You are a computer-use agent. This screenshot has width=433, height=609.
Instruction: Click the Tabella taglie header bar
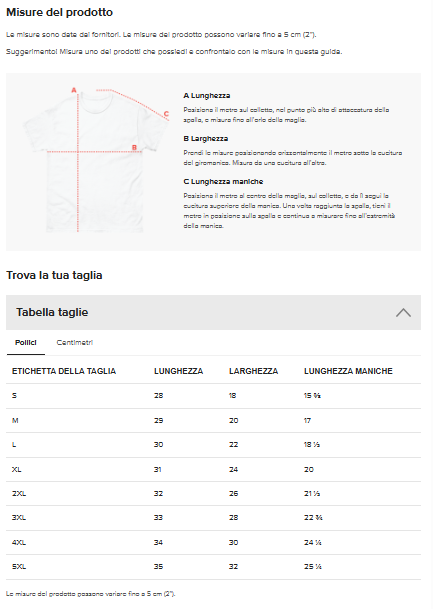213,312
